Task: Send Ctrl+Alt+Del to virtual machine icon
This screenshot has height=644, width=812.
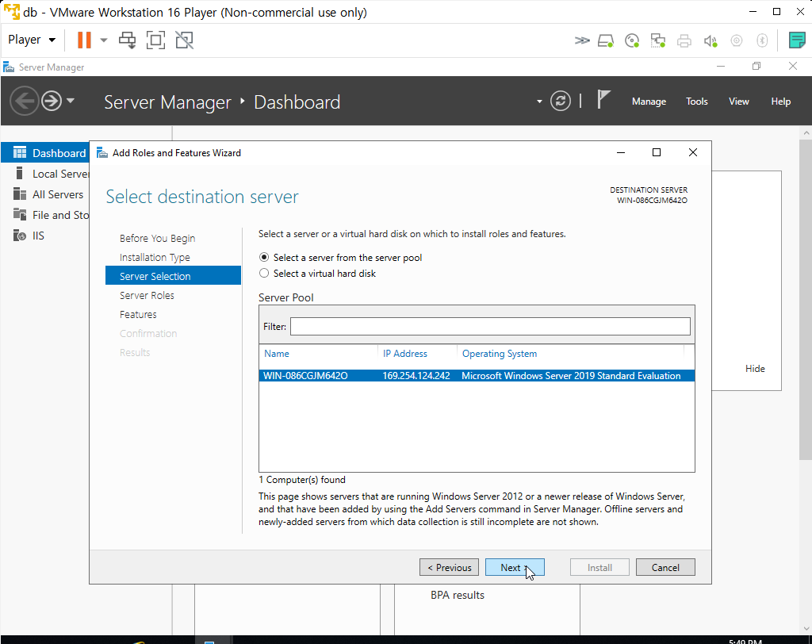Action: pyautogui.click(x=127, y=40)
